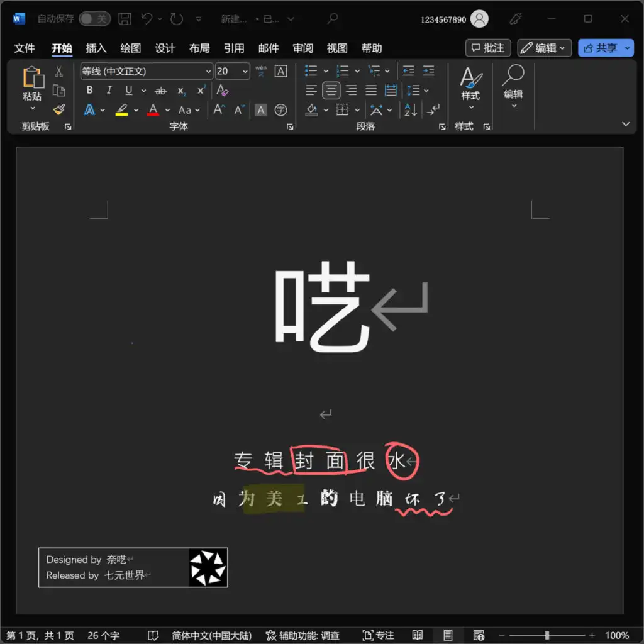
Task: Open the Font dialog launcher
Action: (290, 126)
